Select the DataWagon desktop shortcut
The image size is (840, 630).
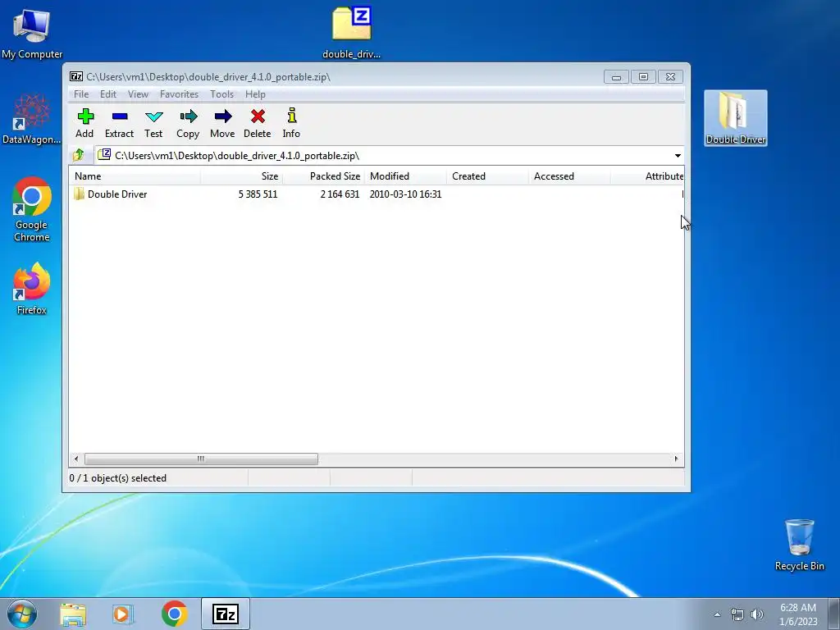32,119
